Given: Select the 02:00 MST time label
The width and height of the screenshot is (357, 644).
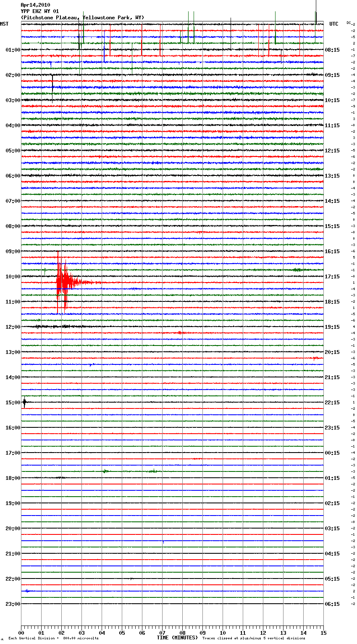Looking at the screenshot, I should [13, 75].
